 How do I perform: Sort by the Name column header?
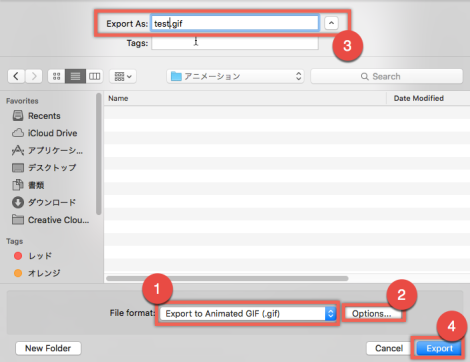click(245, 98)
